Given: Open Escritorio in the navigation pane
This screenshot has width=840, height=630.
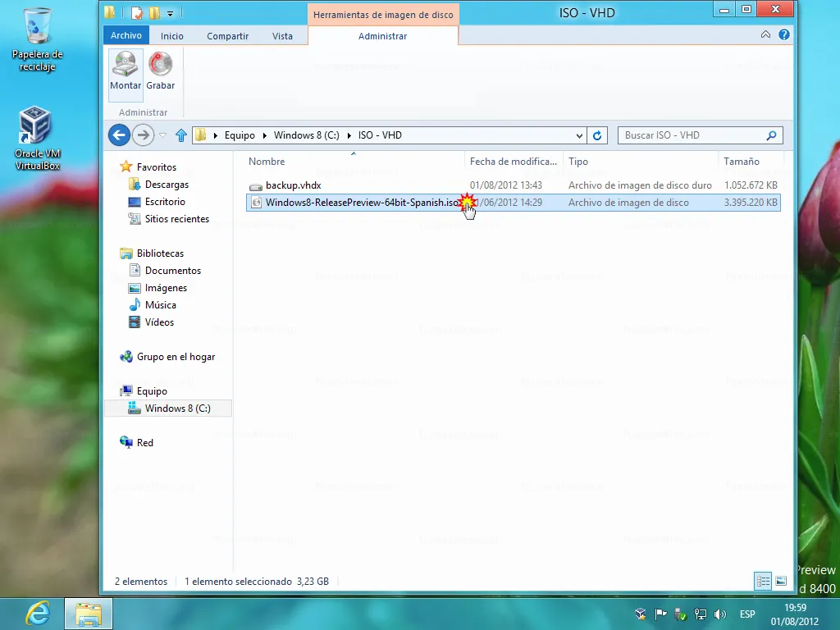Looking at the screenshot, I should pos(165,202).
